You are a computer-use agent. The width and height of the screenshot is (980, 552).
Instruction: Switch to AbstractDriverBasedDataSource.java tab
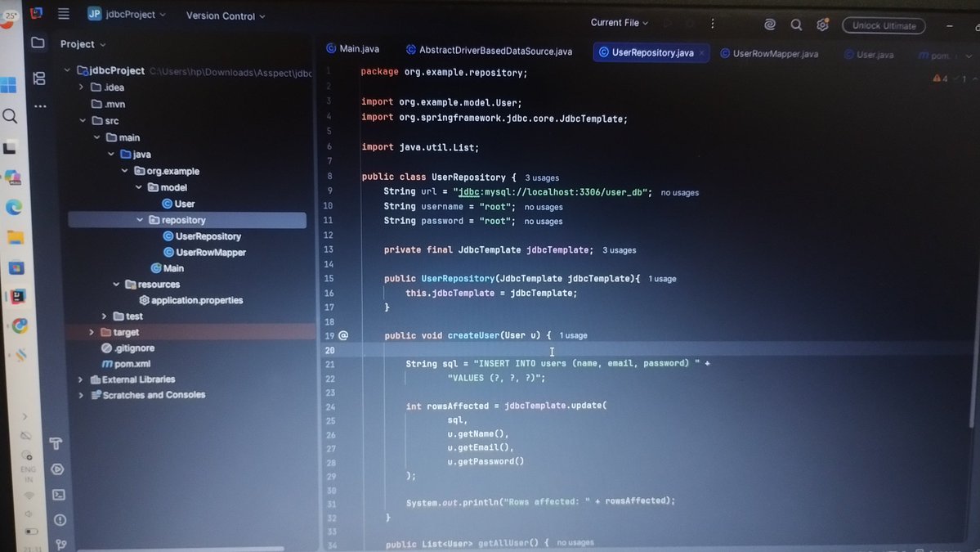point(489,51)
